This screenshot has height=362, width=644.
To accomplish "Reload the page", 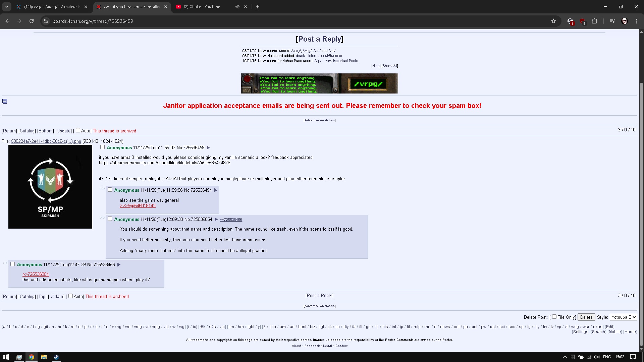I will (32, 21).
